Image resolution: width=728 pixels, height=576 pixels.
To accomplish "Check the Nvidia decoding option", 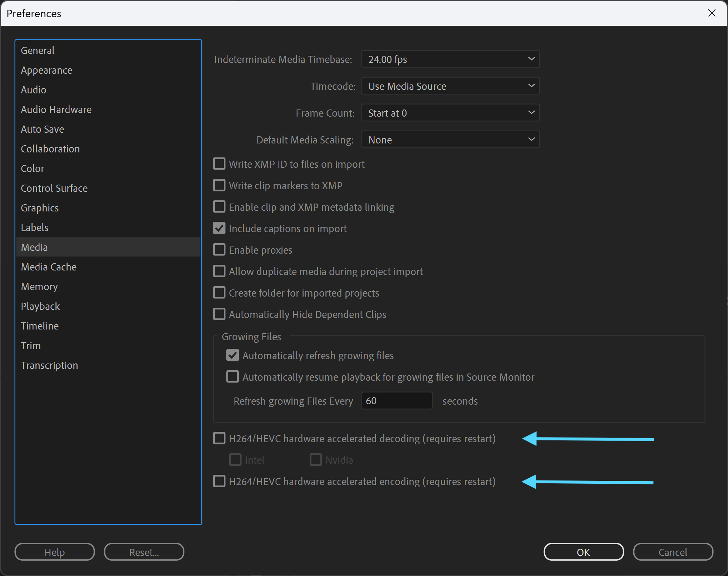I will click(315, 460).
